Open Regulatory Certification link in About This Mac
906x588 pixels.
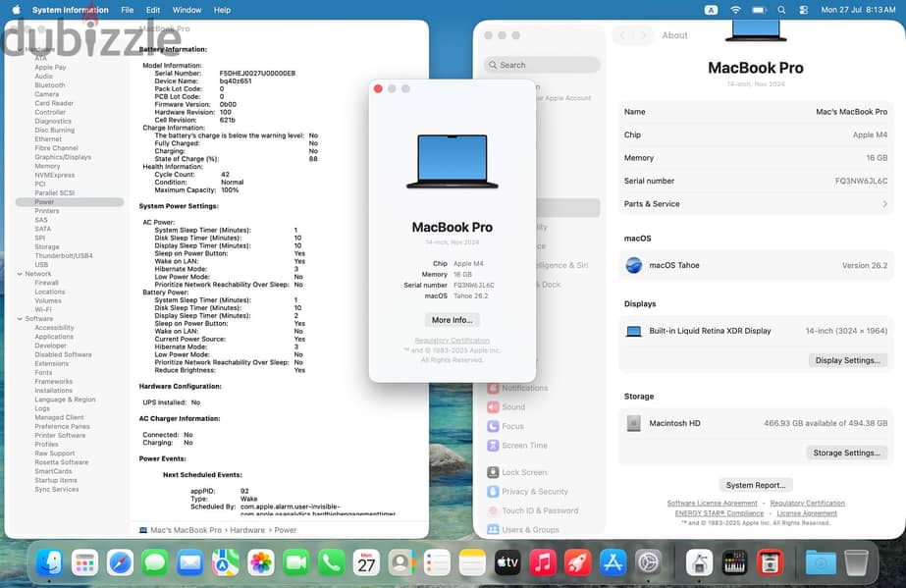452,341
